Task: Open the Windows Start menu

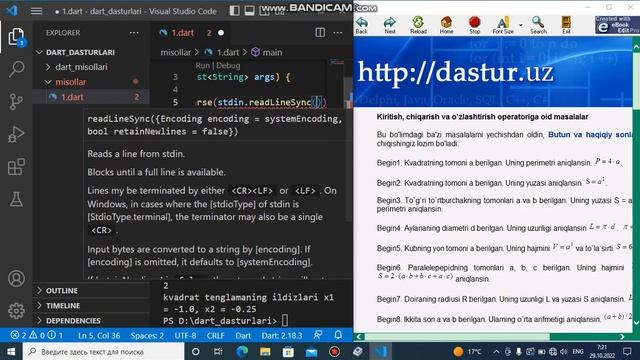Action: coord(11,351)
